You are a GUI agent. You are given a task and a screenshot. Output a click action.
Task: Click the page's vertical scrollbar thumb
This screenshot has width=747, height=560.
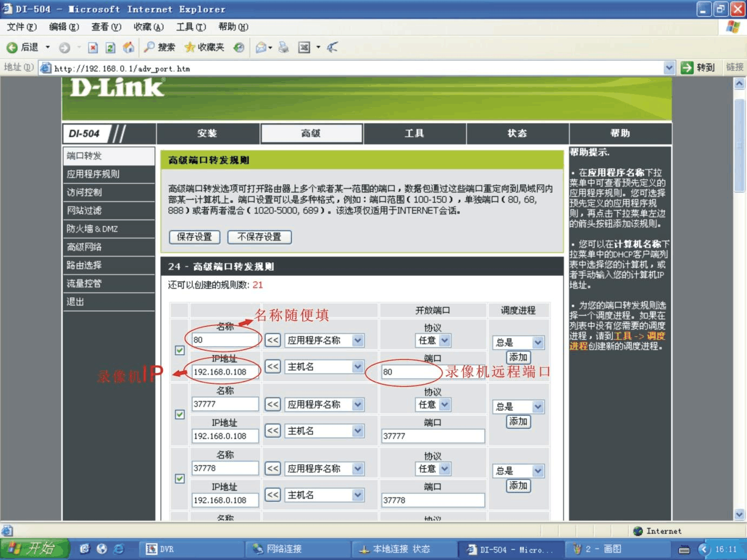coord(739,145)
